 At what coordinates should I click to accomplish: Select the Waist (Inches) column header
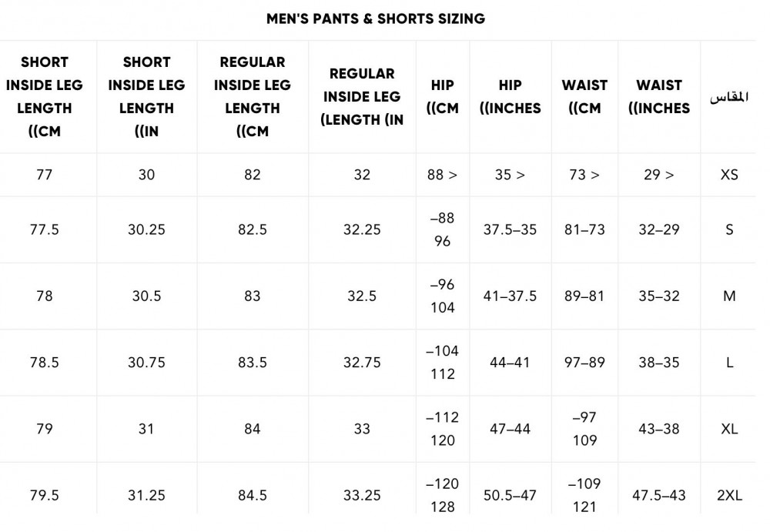[x=659, y=97]
